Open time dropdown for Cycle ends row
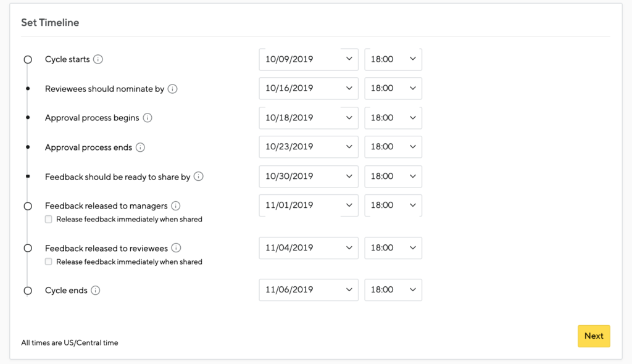This screenshot has width=632, height=364. tap(393, 290)
